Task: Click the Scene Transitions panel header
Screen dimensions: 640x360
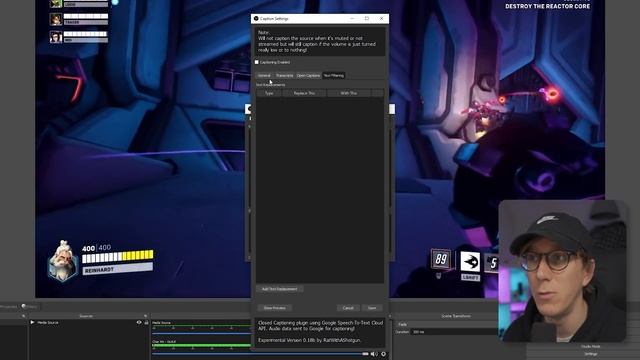Action: tap(456, 316)
